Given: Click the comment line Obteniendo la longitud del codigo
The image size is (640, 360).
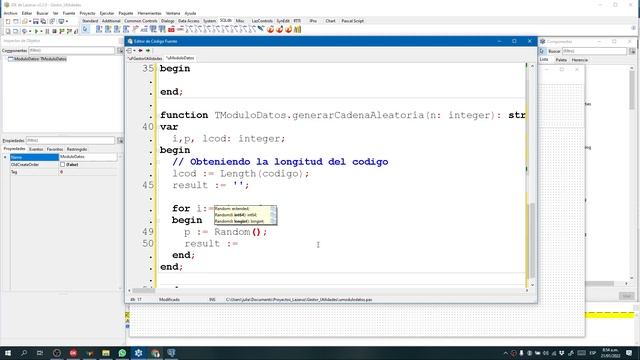Looking at the screenshot, I should (x=280, y=162).
